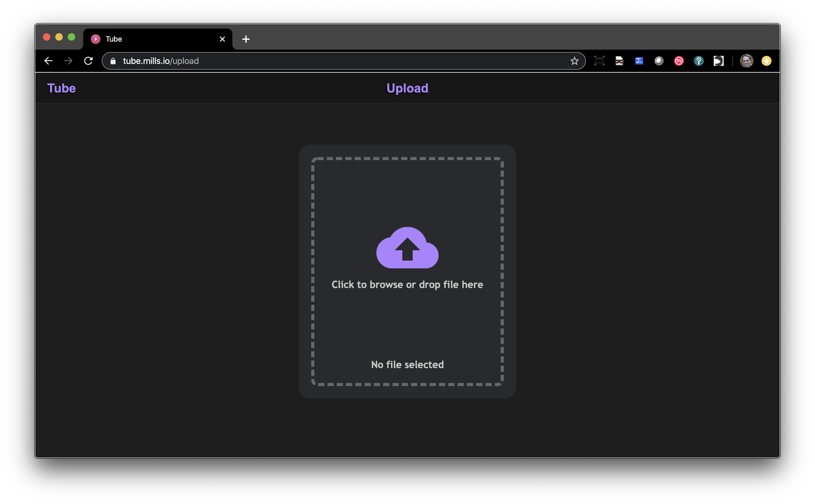Click the JSON viewer extension icon
Viewport: 815px width, 504px height.
click(x=639, y=61)
